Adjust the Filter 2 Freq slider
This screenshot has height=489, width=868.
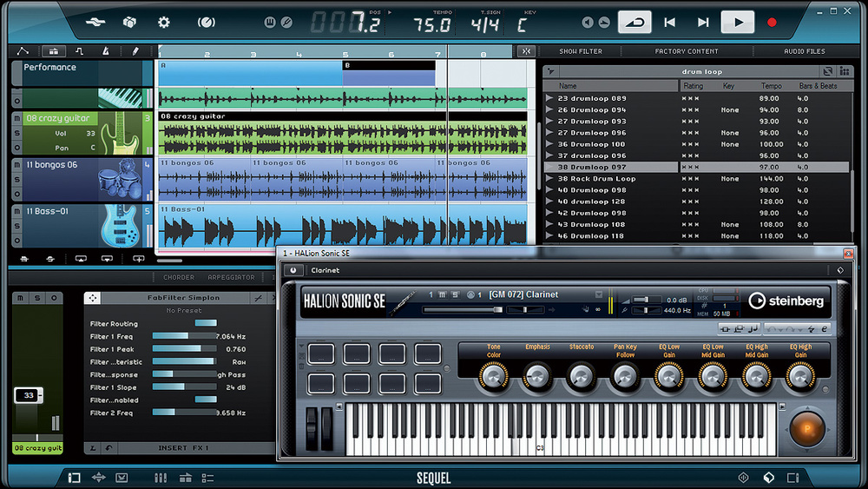184,413
